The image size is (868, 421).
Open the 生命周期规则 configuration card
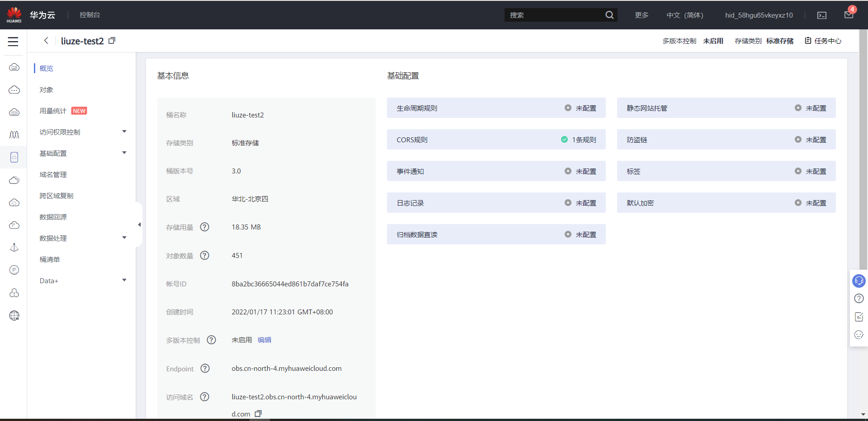[496, 108]
